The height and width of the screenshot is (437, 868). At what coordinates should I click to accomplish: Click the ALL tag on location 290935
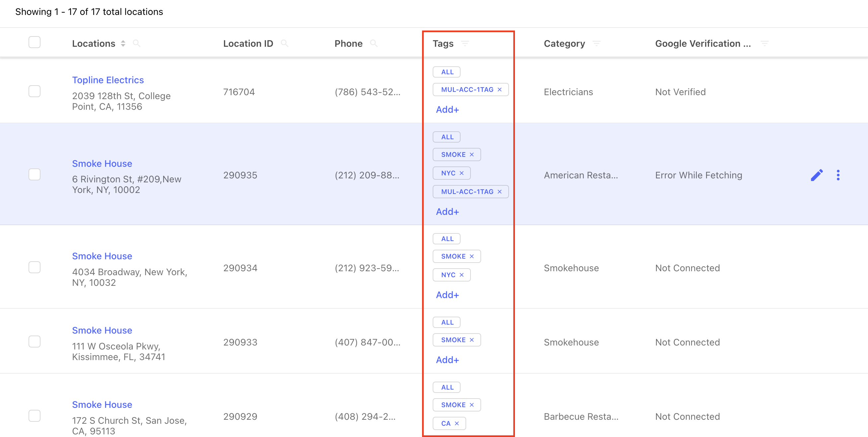point(447,137)
